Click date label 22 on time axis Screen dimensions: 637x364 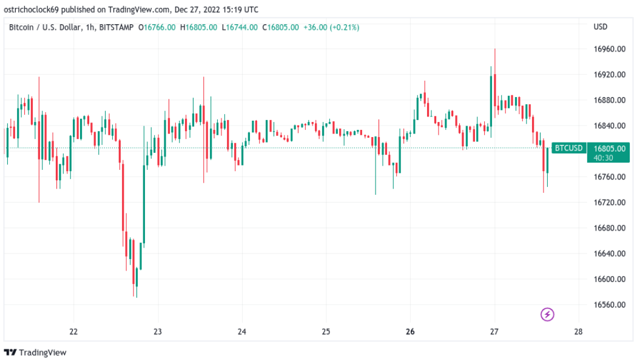coord(73,331)
